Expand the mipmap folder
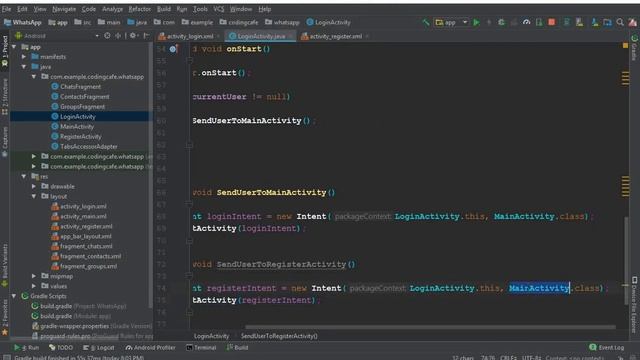 (34, 276)
